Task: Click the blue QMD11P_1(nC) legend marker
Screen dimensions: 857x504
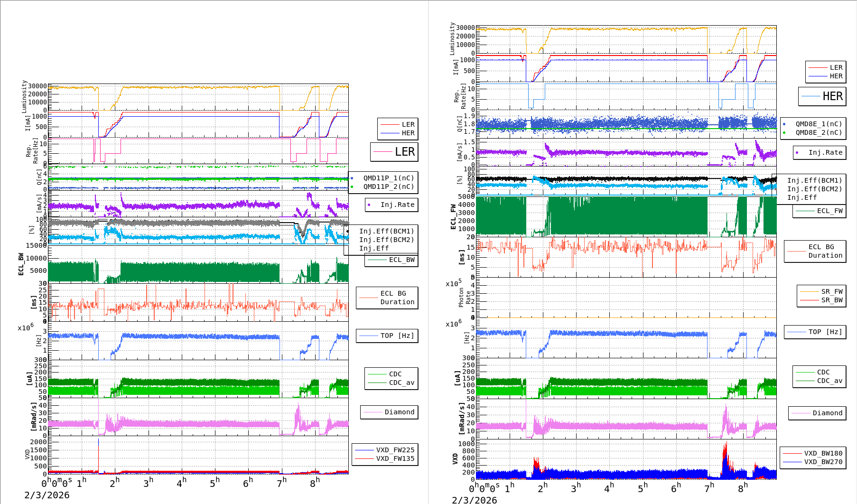Action: (352, 178)
